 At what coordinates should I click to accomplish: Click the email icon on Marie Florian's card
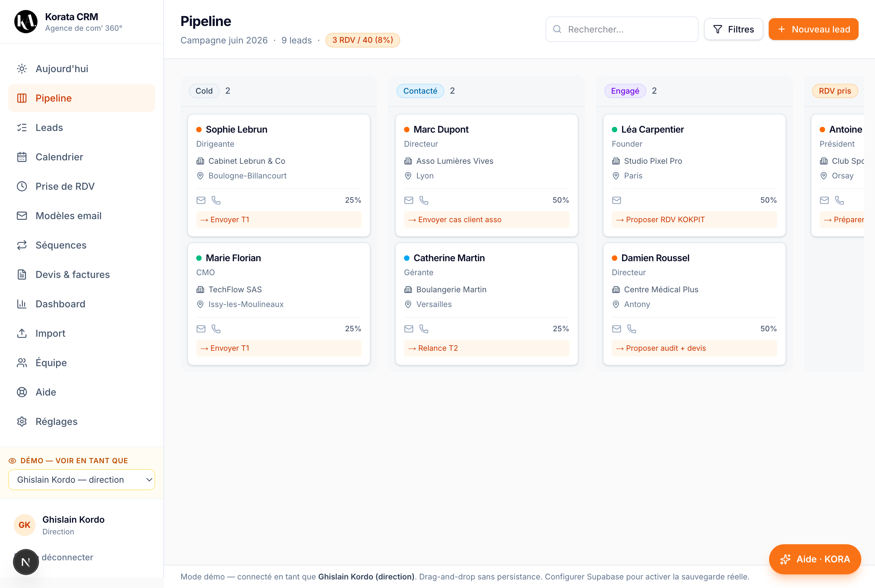click(x=201, y=329)
